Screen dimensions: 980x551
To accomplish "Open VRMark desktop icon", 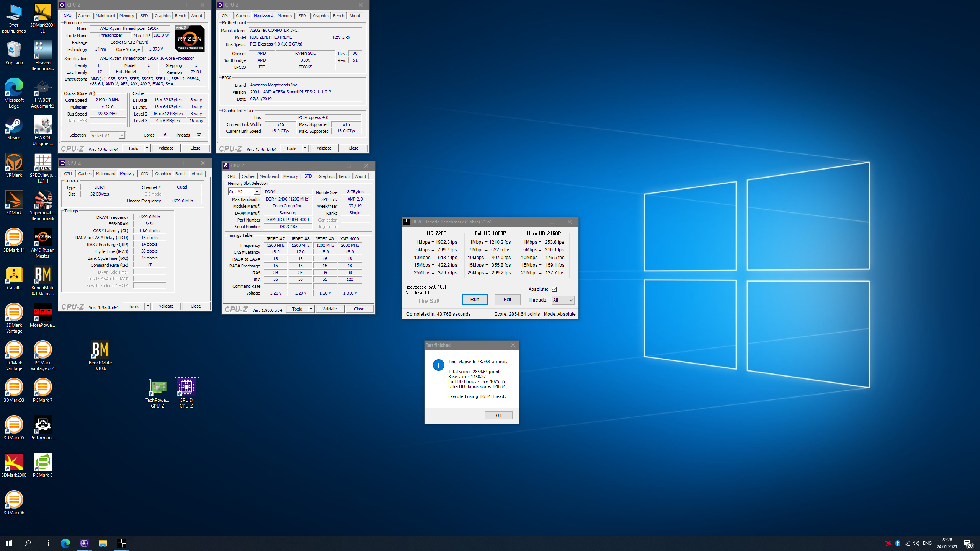I will point(14,166).
